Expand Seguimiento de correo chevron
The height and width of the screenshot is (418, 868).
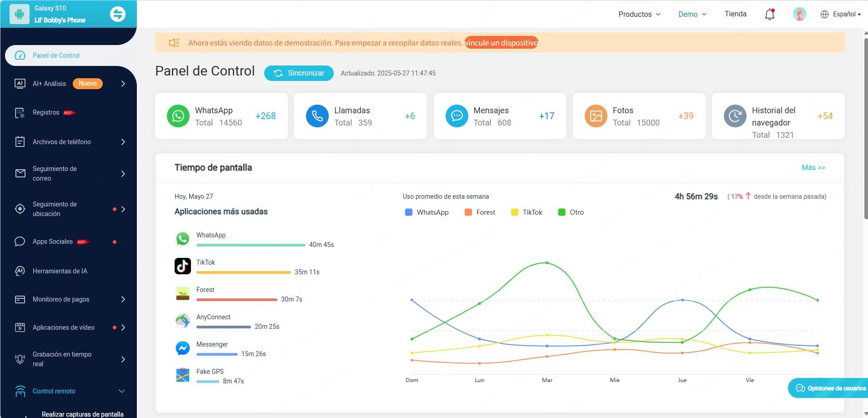point(123,174)
